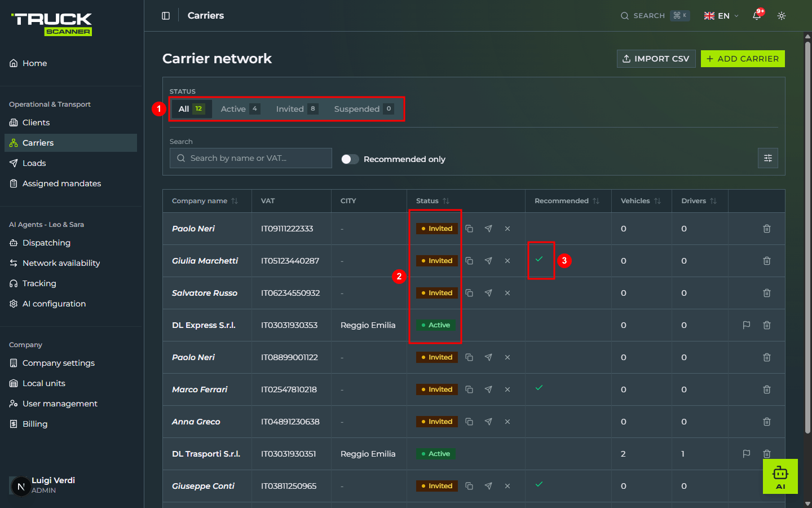
Task: Delete the Salvatore Russo carrier row
Action: coord(767,293)
